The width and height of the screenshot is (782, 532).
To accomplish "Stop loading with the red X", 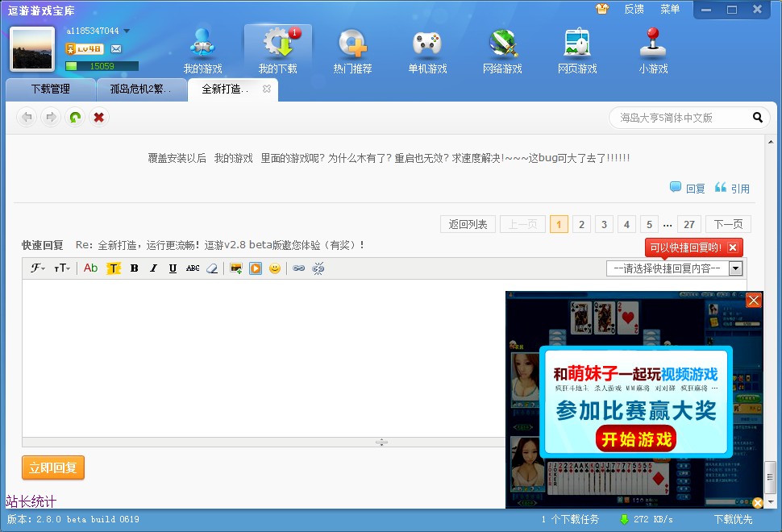I will (x=98, y=117).
